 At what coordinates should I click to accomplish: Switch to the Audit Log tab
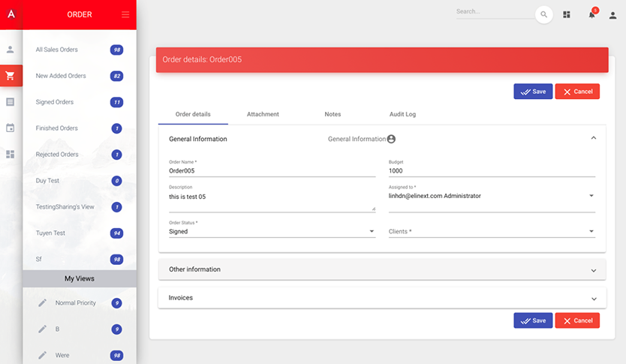402,114
